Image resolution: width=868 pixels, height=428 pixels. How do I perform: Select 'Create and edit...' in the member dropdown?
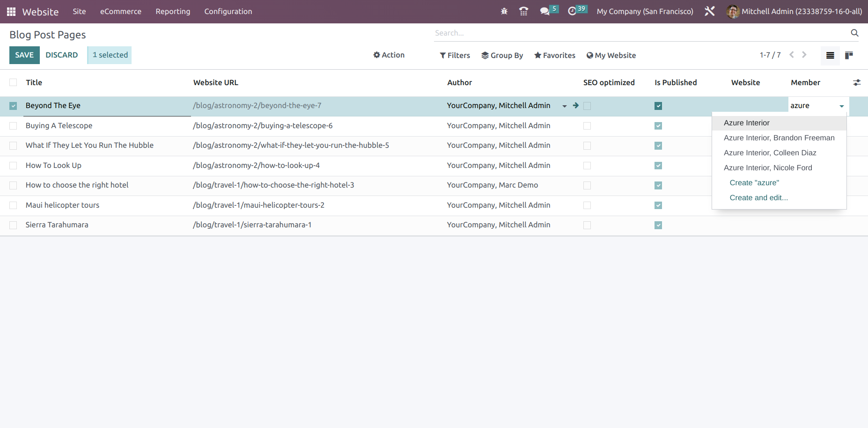[758, 197]
